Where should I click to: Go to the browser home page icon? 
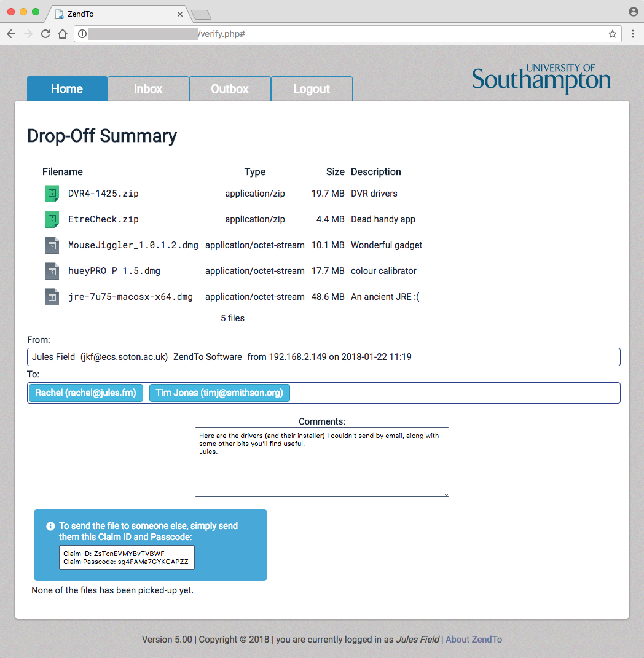click(x=63, y=34)
